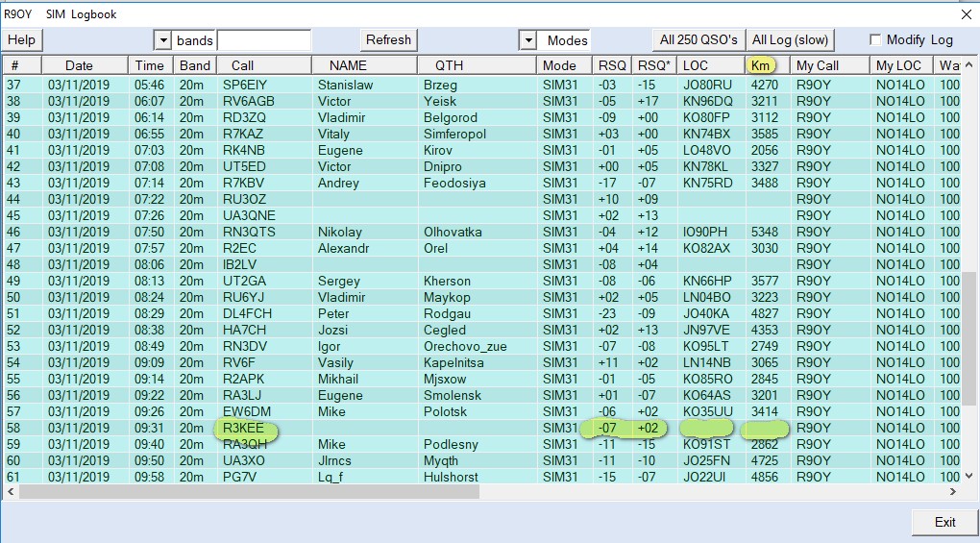Open the bands dropdown arrow
Screen dimensions: 980x543
162,40
